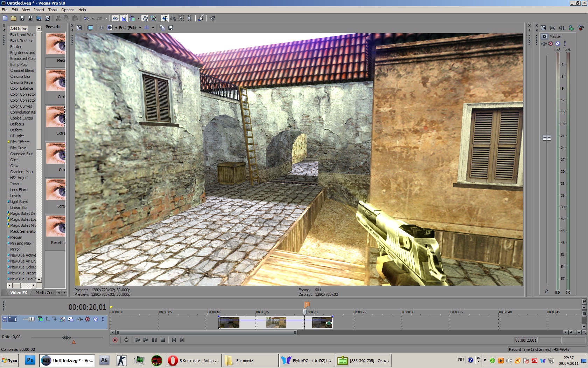The image size is (588, 368).
Task: Cut selection using the scissors icon
Action: tap(58, 18)
